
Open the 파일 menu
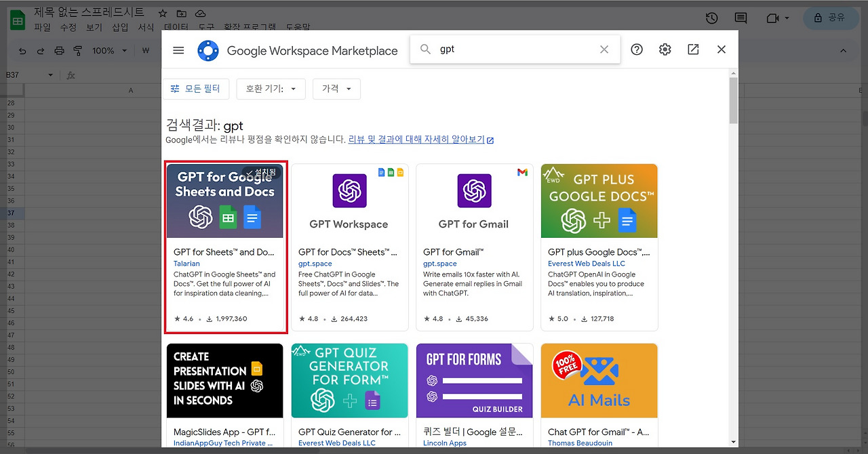(x=42, y=27)
